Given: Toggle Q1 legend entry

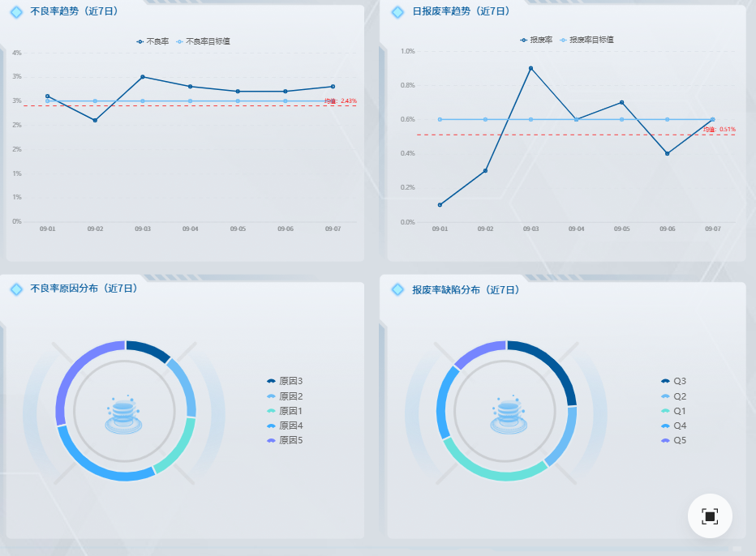Looking at the screenshot, I should click(673, 411).
